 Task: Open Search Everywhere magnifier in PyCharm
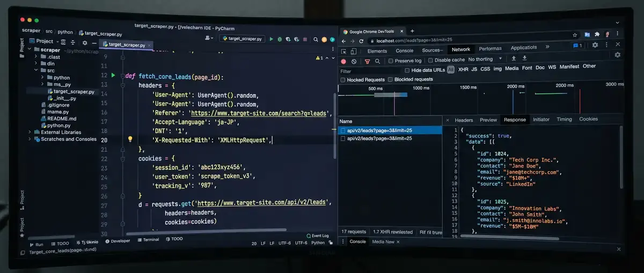pyautogui.click(x=316, y=39)
